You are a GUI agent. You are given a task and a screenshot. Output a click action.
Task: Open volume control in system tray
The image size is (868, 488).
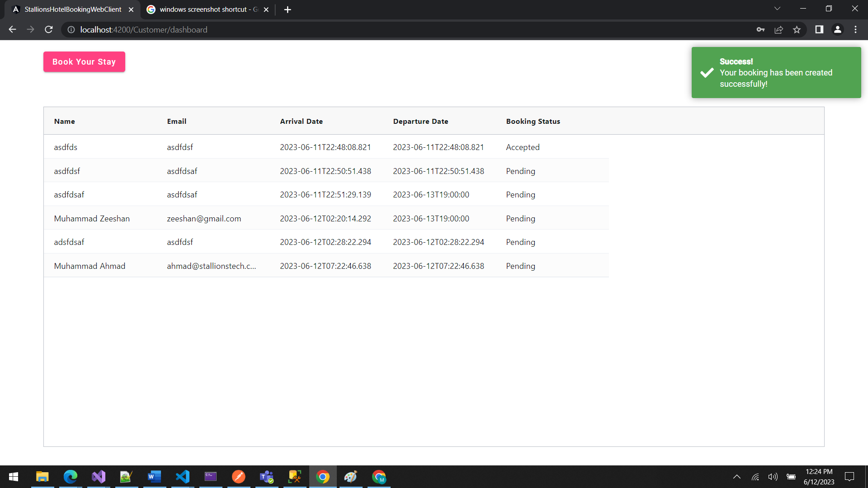coord(773,477)
